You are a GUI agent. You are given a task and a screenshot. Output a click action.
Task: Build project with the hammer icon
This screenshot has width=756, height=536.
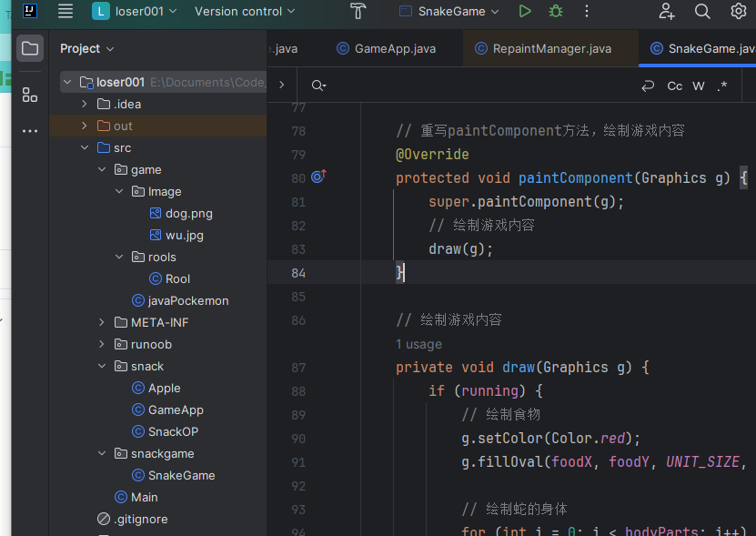pyautogui.click(x=358, y=11)
